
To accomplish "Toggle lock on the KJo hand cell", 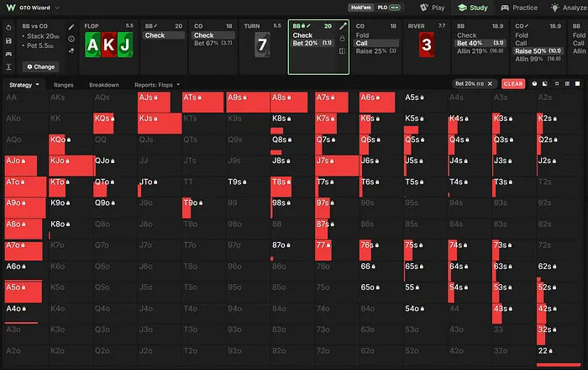I will (68, 161).
